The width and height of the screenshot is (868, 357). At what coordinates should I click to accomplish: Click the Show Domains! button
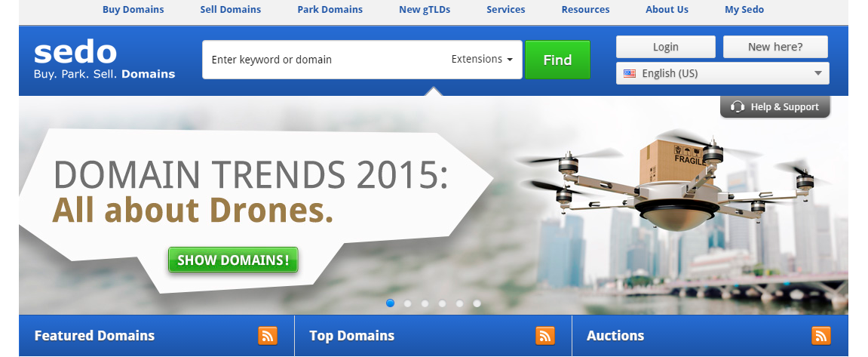(x=233, y=260)
